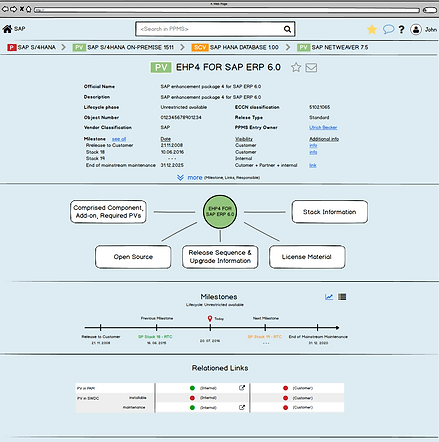The width and height of the screenshot is (439, 442).
Task: Click End of Mainstream Maintenance timeline tick
Action: pos(318,328)
